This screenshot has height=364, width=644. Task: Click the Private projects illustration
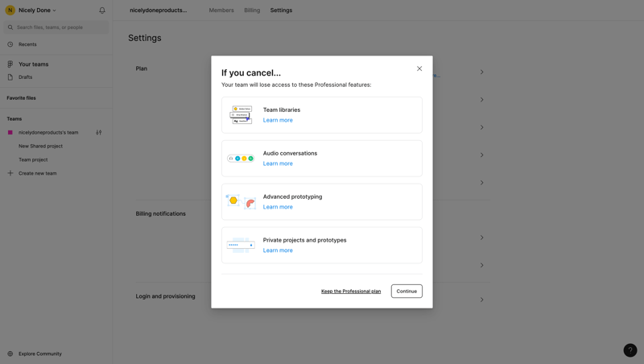pos(241,246)
